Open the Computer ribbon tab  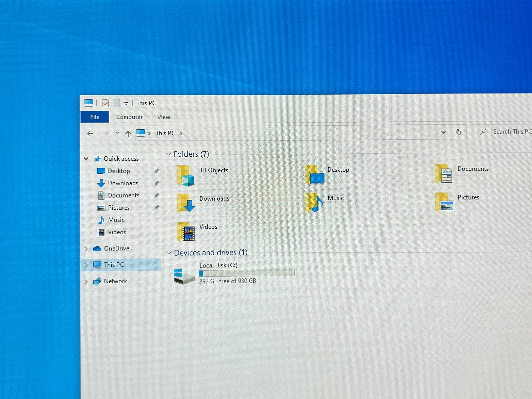point(129,117)
